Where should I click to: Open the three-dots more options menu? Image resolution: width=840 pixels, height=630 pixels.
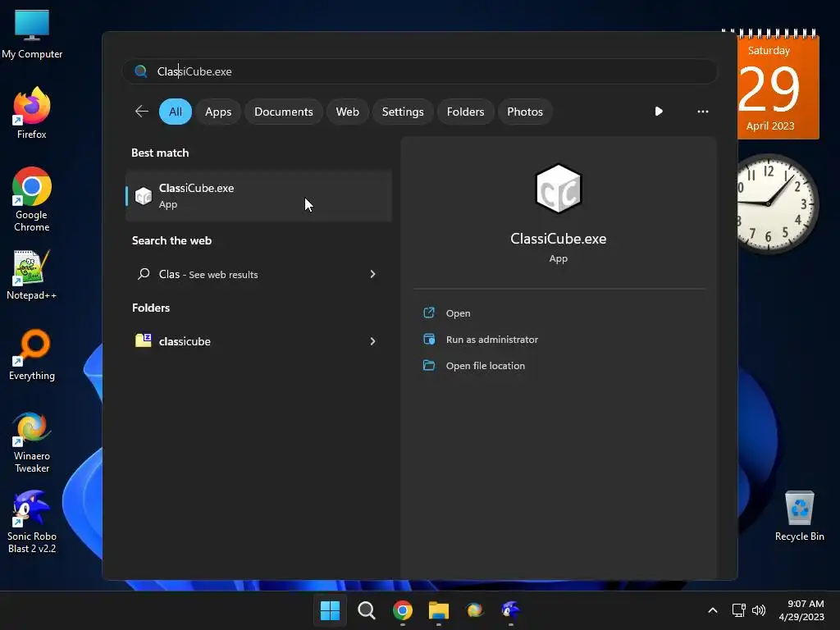[x=703, y=112]
